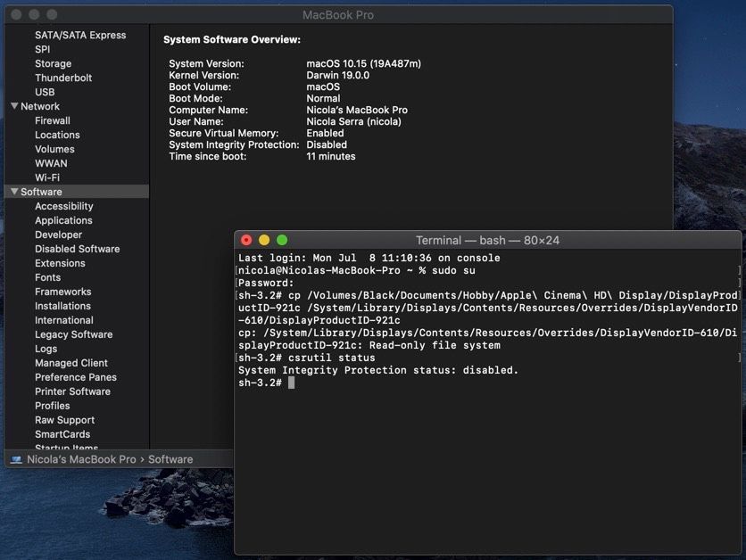This screenshot has width=746, height=560.
Task: Click the Software breadcrumb label
Action: click(x=170, y=458)
